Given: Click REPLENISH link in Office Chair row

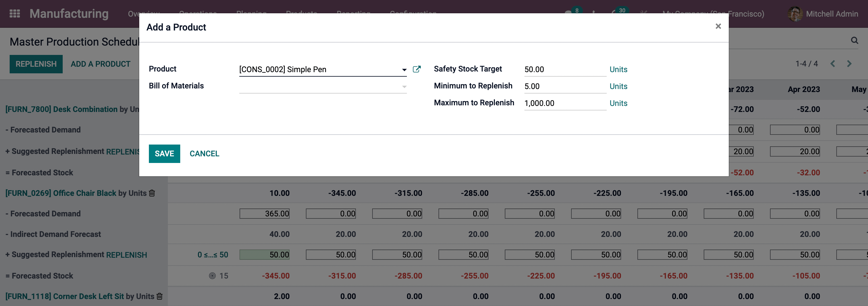Looking at the screenshot, I should (126, 255).
